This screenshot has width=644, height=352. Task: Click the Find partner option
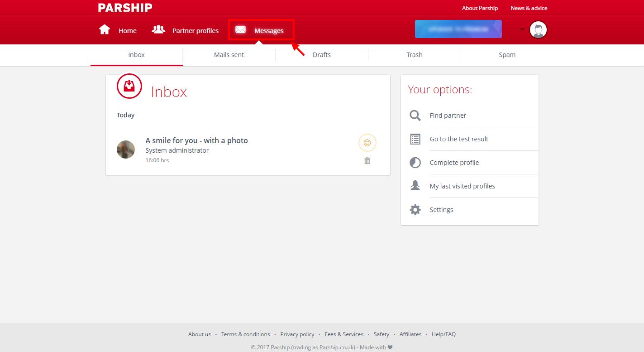[x=448, y=116]
